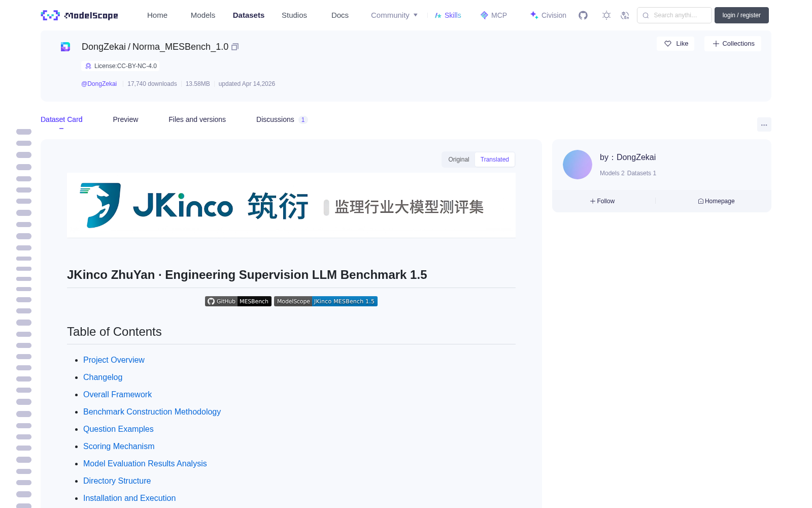
Task: Navigate to Models section
Action: [203, 15]
